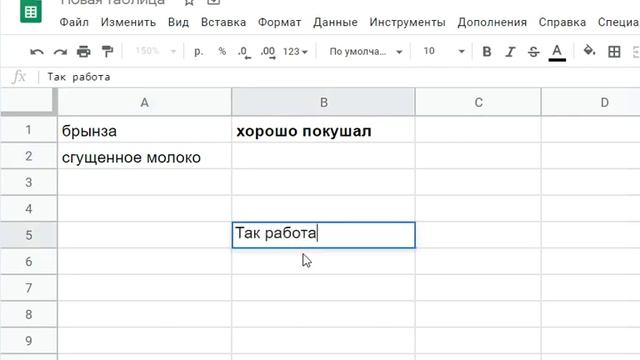The height and width of the screenshot is (360, 640).
Task: Select column B header
Action: 323,102
